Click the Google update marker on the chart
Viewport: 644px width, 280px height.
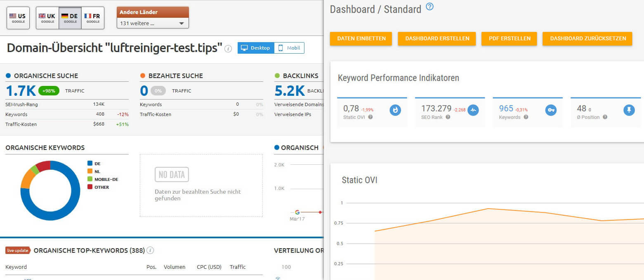coord(297,212)
